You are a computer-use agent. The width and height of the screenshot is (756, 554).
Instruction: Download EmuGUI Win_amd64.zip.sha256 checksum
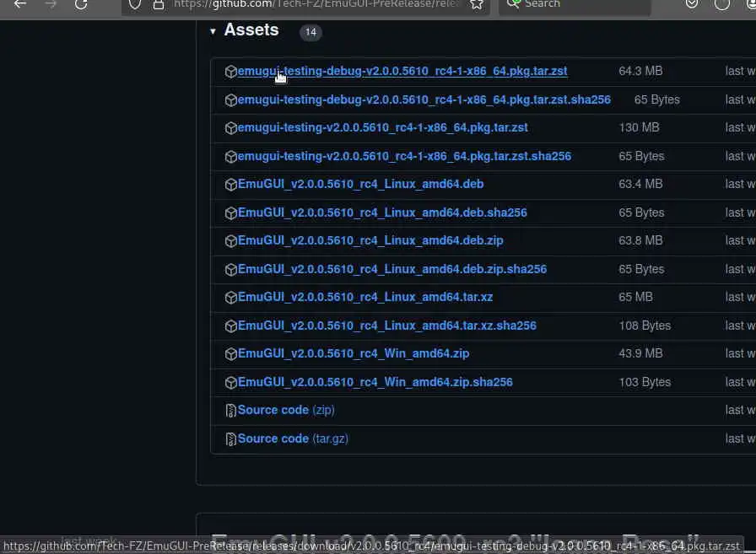tap(375, 382)
